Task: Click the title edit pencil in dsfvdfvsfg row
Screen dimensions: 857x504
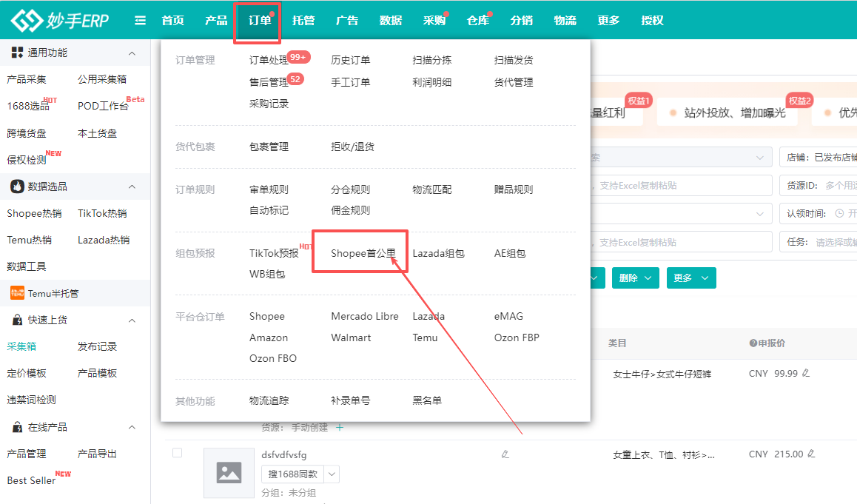Action: 505,454
